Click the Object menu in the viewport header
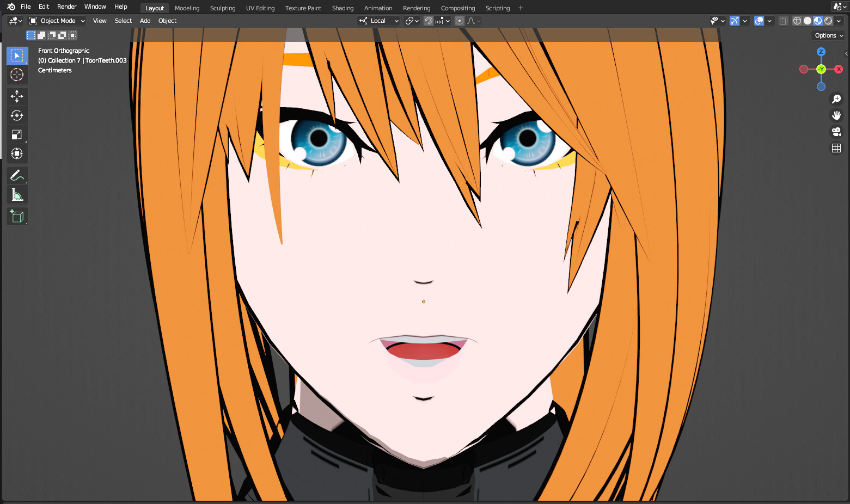This screenshot has width=850, height=504. click(x=167, y=21)
